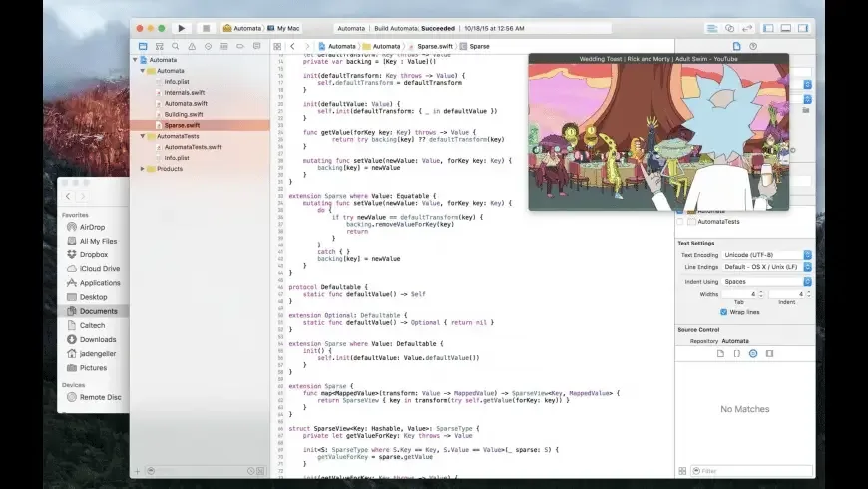Collapse the AutomataTests folder group
This screenshot has width=868, height=489.
[x=143, y=136]
